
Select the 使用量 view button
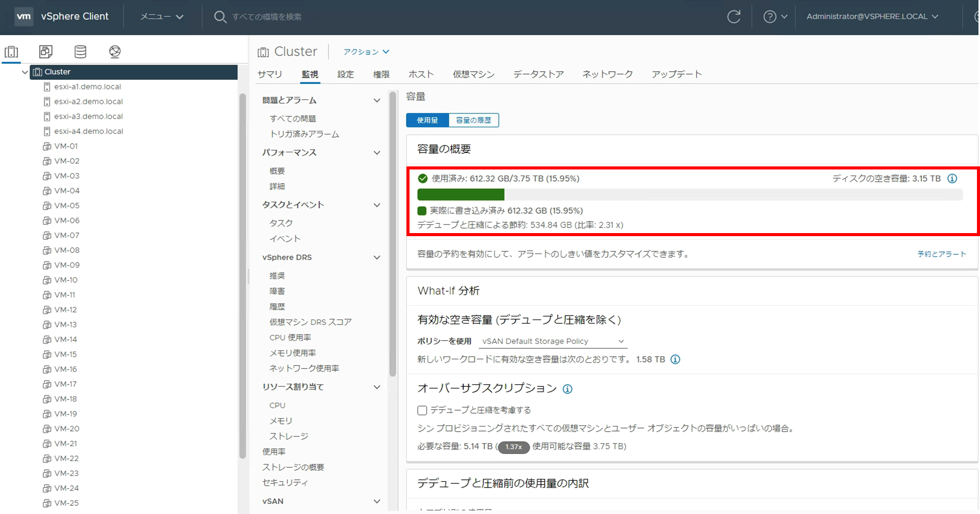[x=427, y=120]
